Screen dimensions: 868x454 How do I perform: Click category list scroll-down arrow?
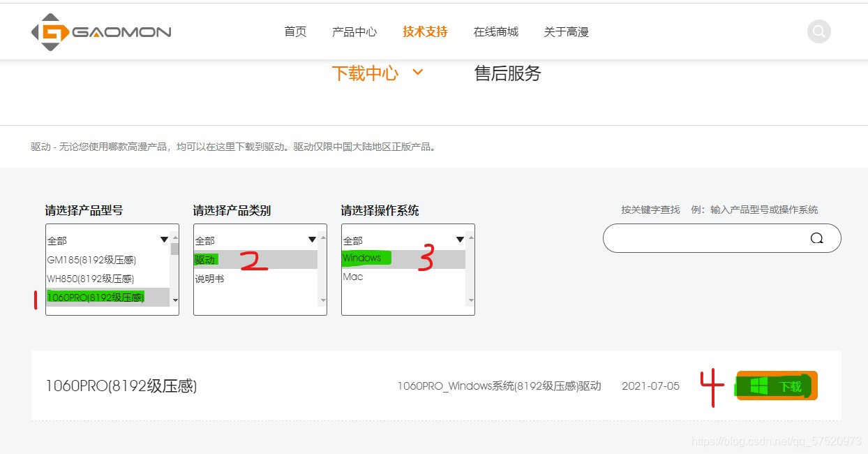[x=322, y=300]
